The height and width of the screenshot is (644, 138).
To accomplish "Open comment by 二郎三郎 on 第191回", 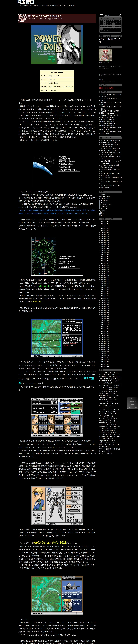I will point(110,154).
